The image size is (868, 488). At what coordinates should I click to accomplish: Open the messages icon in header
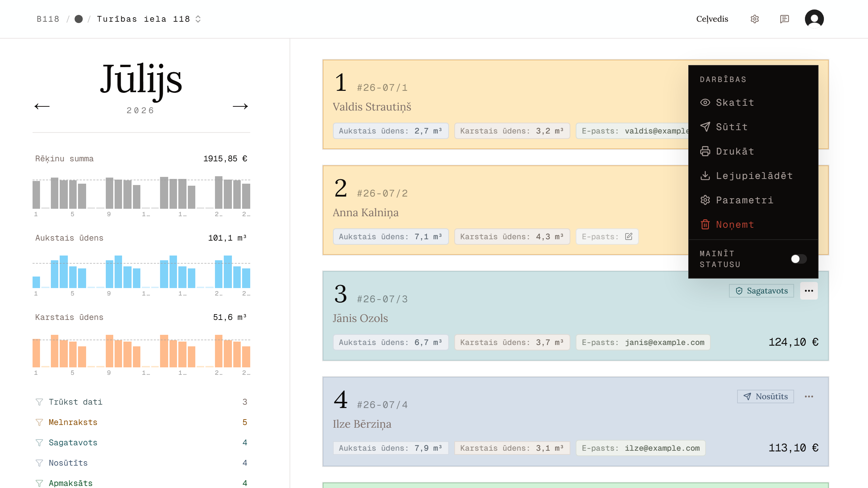(784, 19)
